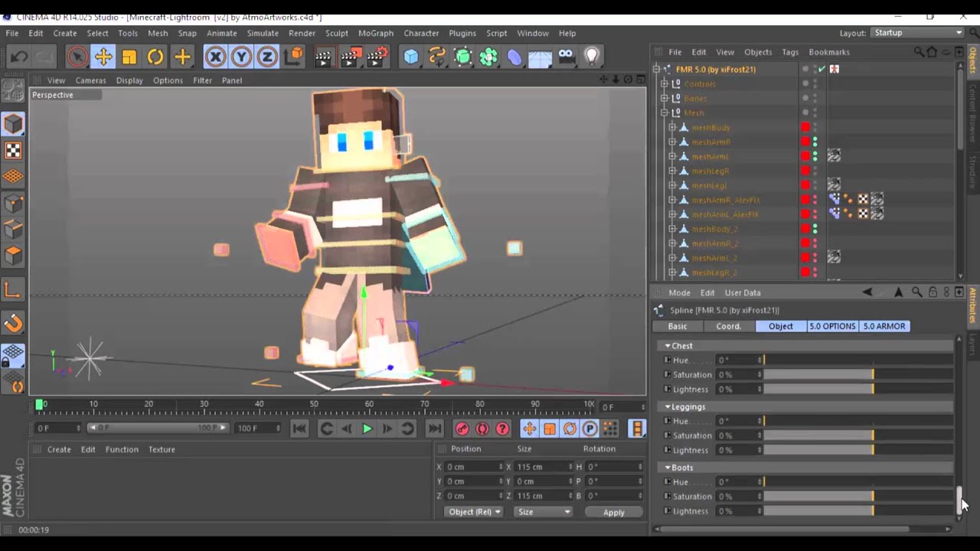Play the animation forward

367,429
